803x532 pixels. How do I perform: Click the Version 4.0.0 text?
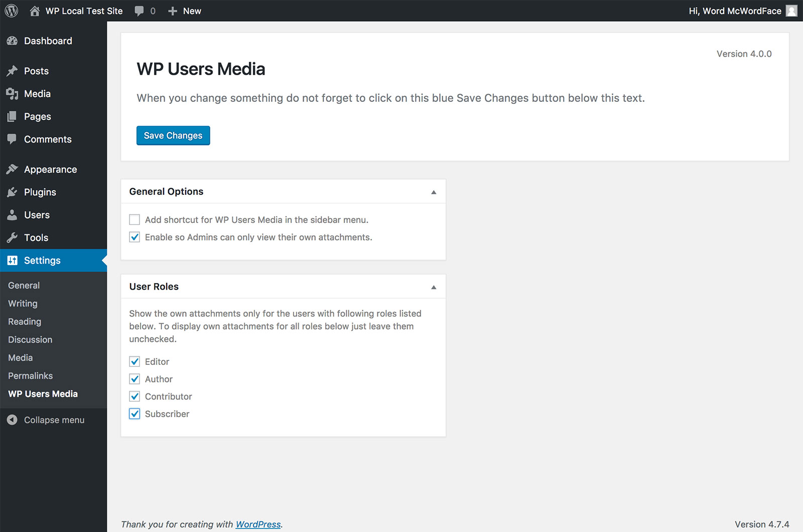pos(744,54)
